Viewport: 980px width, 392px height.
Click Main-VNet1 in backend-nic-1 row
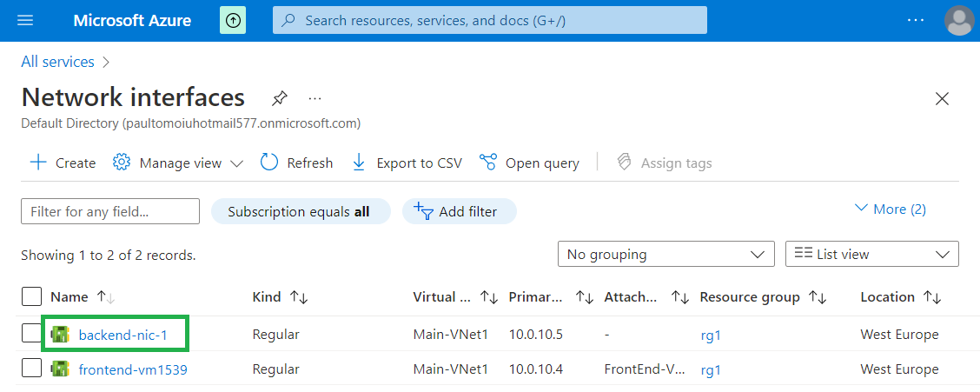click(453, 335)
